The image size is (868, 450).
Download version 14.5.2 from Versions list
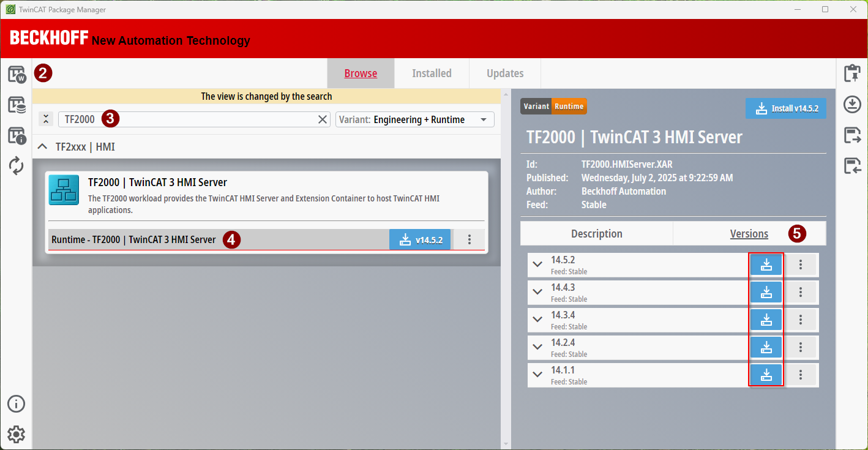click(766, 265)
